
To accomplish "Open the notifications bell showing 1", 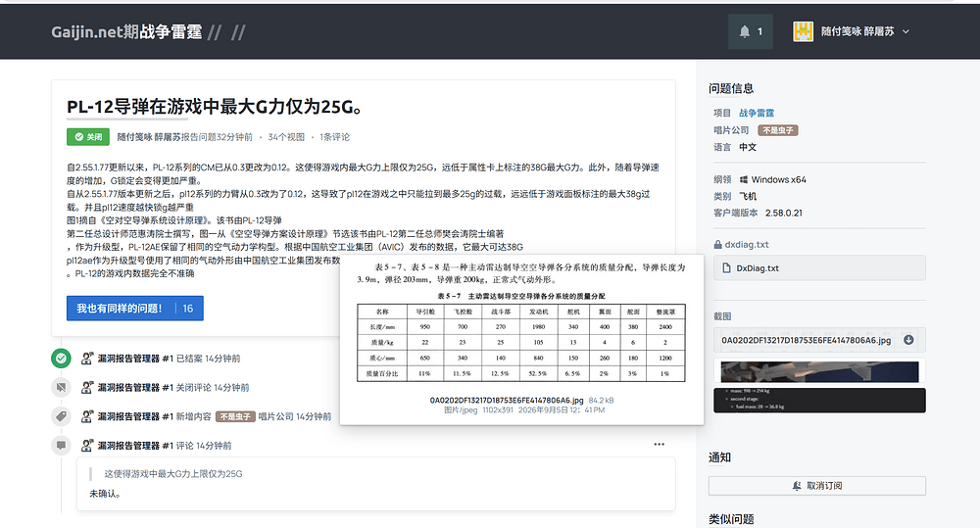I will point(750,31).
